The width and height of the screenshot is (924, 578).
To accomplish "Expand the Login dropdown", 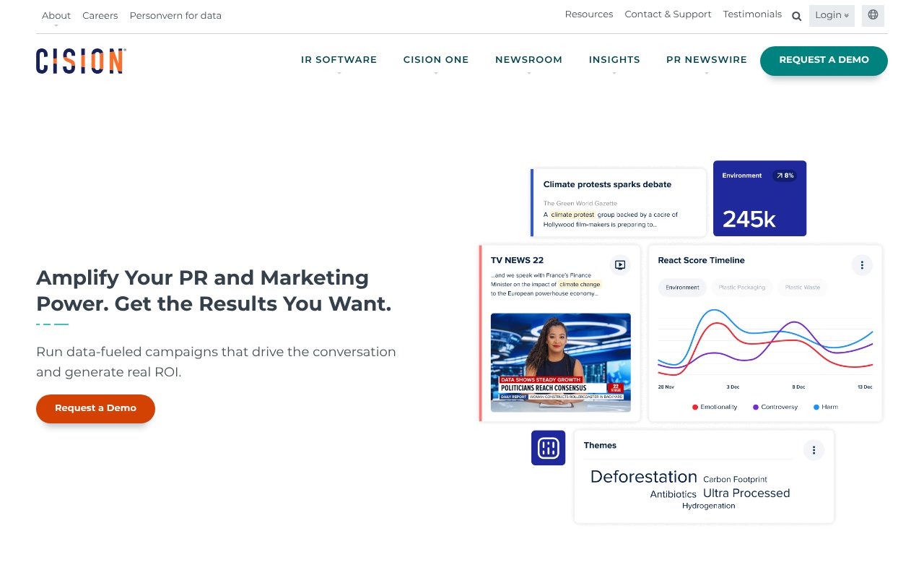I will coord(832,15).
